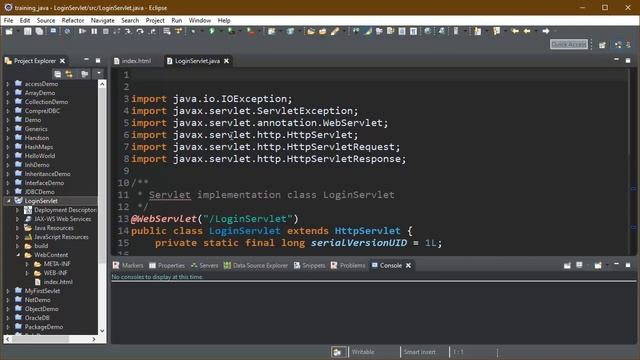Open the Window menu
The image size is (640, 360).
(x=200, y=20)
